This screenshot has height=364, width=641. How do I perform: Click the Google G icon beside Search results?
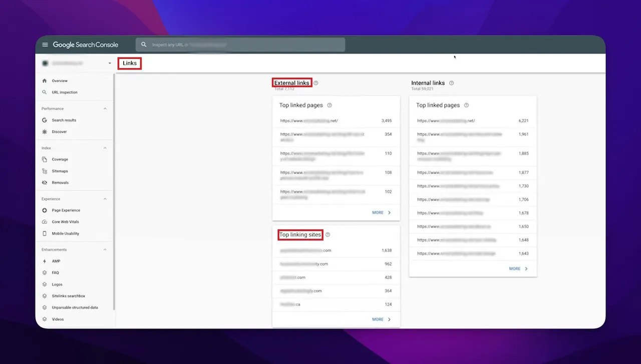(x=45, y=120)
